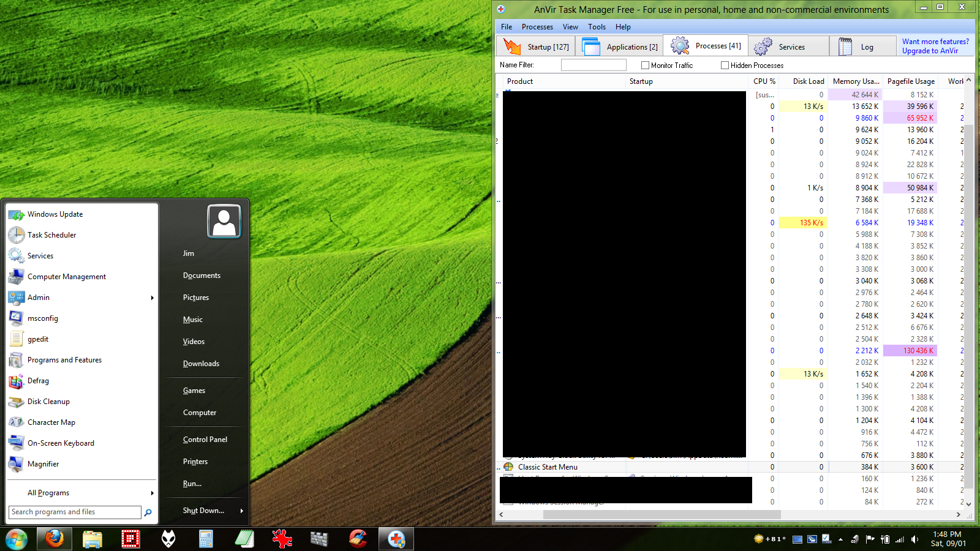Viewport: 980px width, 551px height.
Task: Click the horizontal scrollbar right arrow
Action: click(x=959, y=514)
